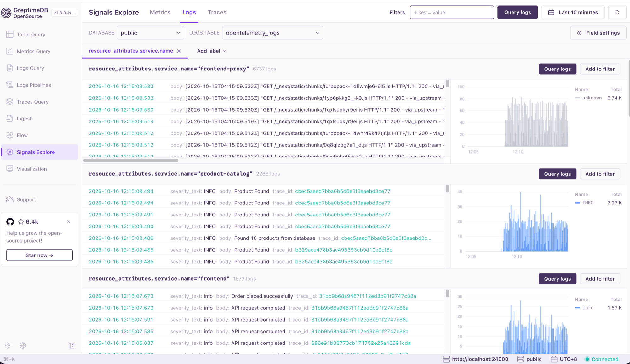This screenshot has width=630, height=364.
Task: Click the Star now button
Action: pos(39,255)
